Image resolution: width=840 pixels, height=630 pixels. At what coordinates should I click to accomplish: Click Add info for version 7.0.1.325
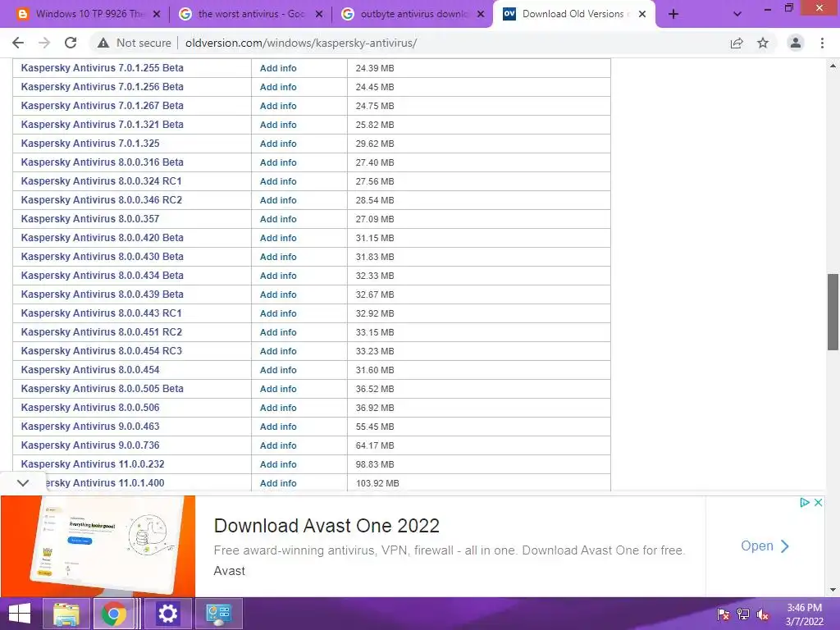point(278,144)
